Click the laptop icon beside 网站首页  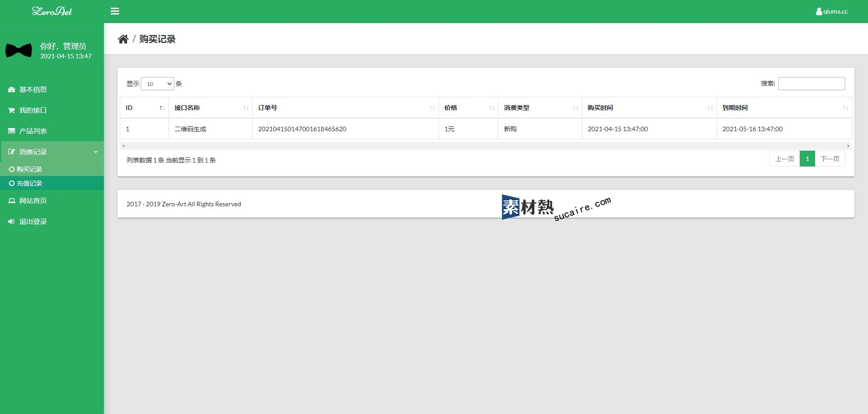(x=12, y=201)
